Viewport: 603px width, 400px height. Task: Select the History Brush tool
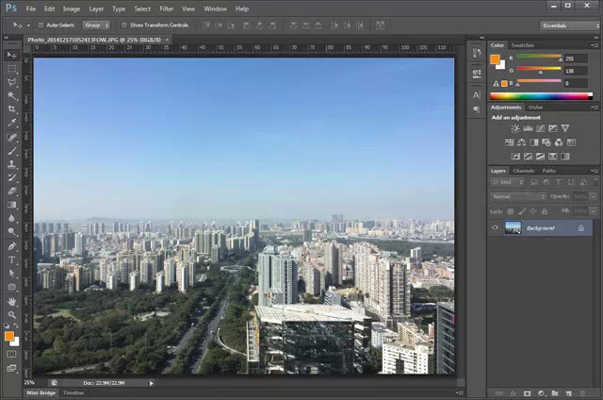coord(12,178)
